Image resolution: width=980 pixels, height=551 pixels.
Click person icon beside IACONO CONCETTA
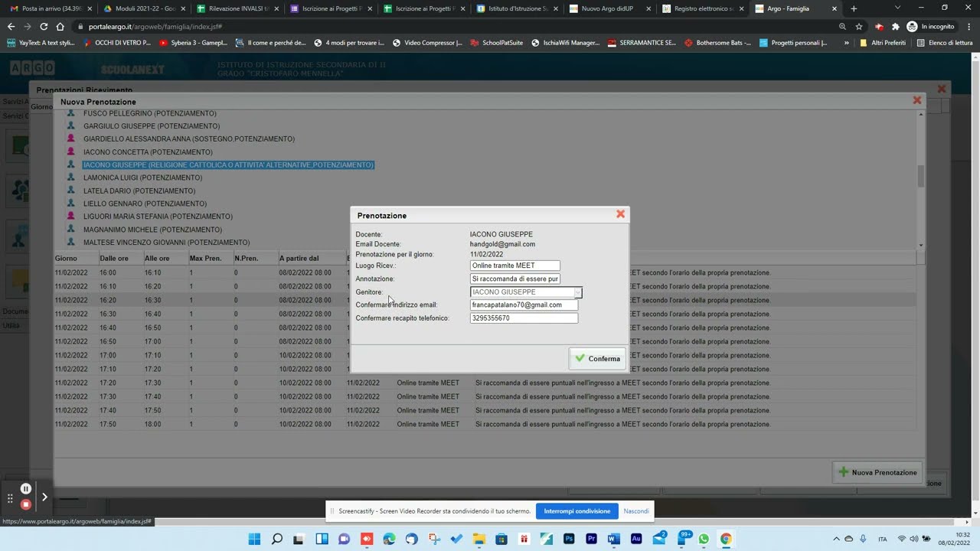pos(71,152)
